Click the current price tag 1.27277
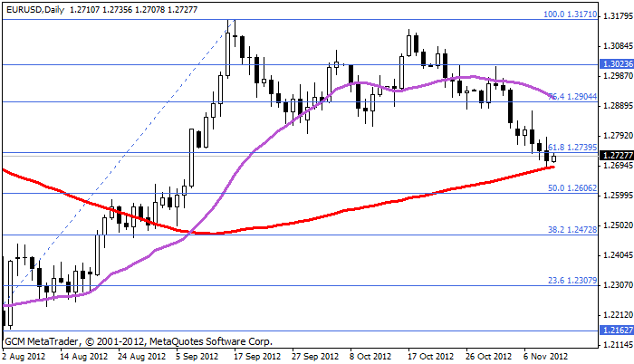634x364 pixels. click(618, 156)
